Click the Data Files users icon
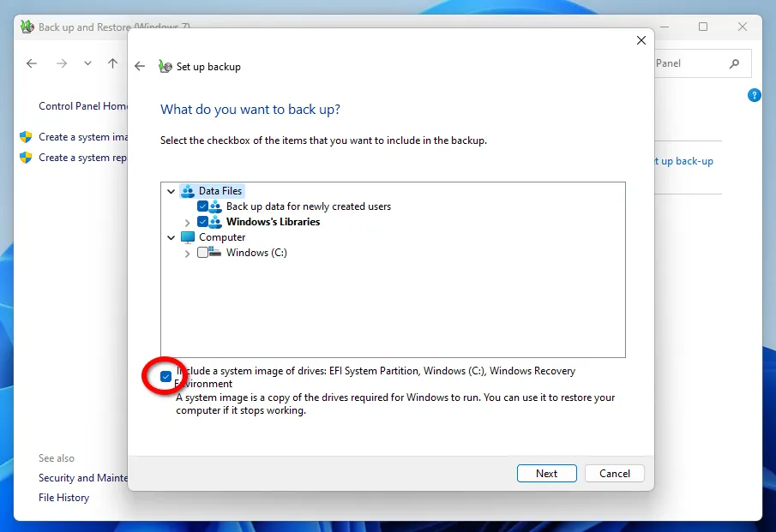The height and width of the screenshot is (532, 776). tap(188, 191)
